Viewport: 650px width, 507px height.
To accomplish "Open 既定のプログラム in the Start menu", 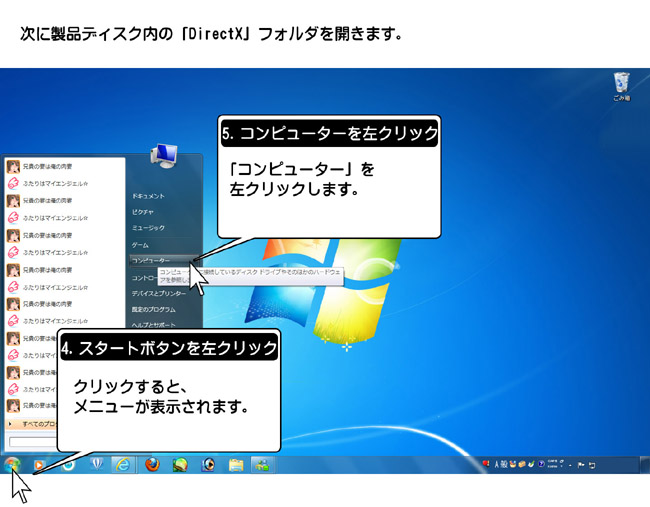I will (154, 309).
